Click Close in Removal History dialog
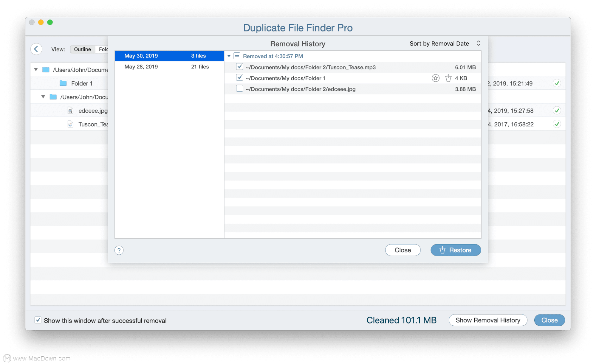 tap(403, 250)
